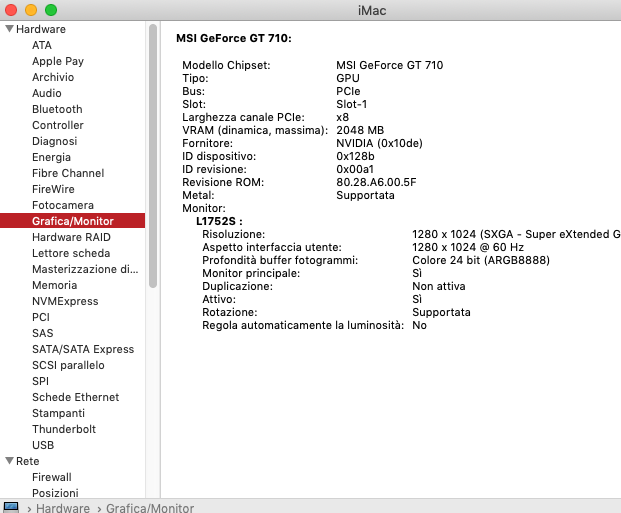Select SPI in the sidebar
Image resolution: width=621 pixels, height=513 pixels.
coord(40,381)
